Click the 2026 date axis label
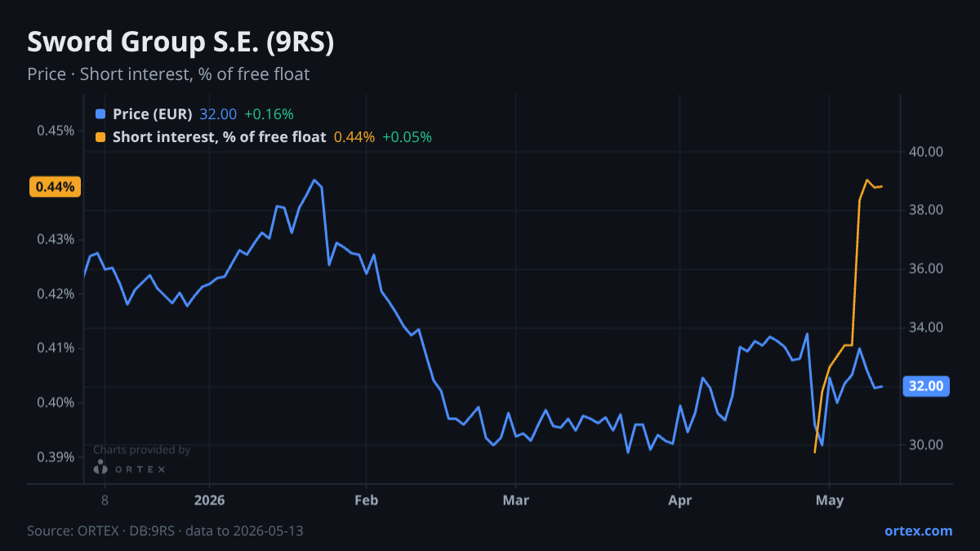This screenshot has height=551, width=980. pos(210,500)
